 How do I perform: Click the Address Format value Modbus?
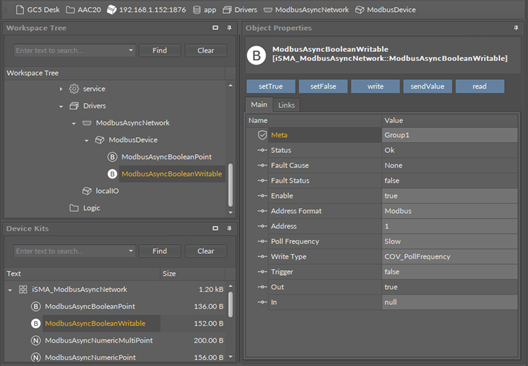(x=450, y=211)
